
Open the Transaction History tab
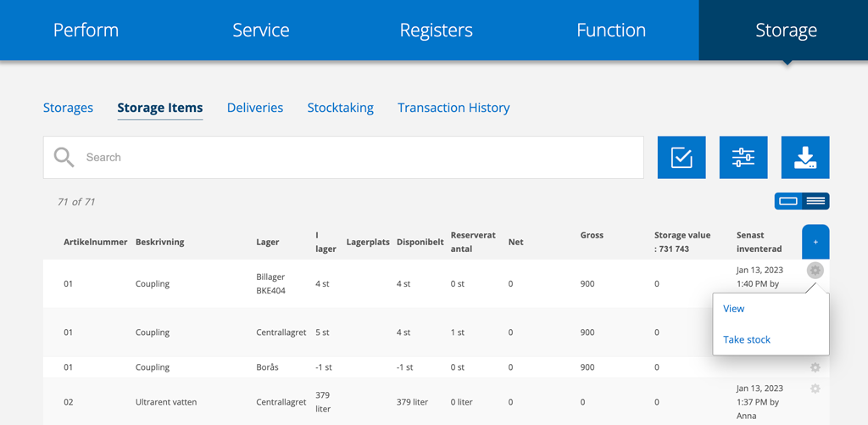coord(454,108)
